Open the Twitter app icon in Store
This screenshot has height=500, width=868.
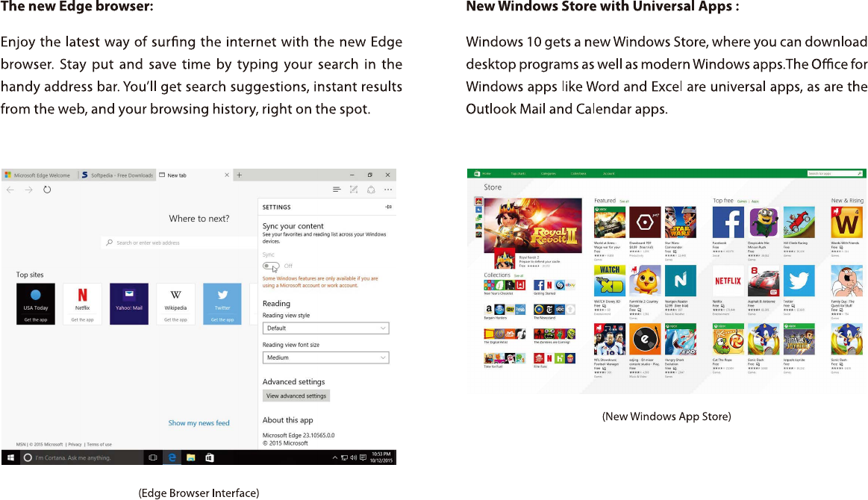(799, 281)
